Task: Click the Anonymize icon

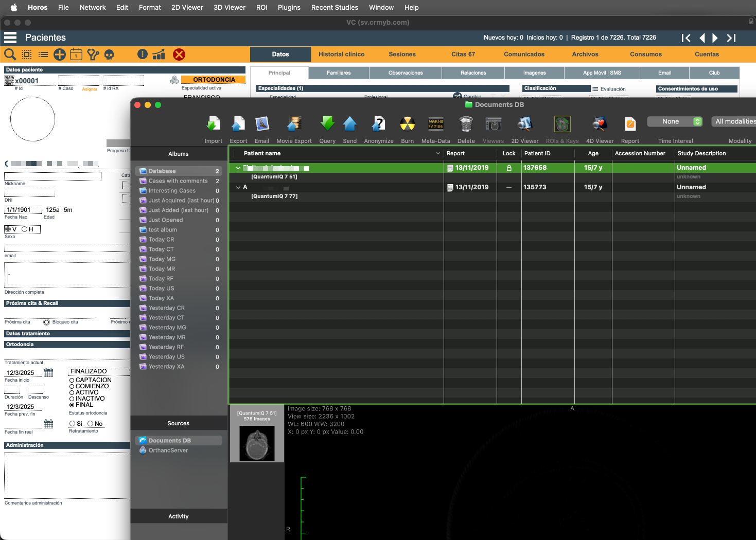Action: pos(379,124)
